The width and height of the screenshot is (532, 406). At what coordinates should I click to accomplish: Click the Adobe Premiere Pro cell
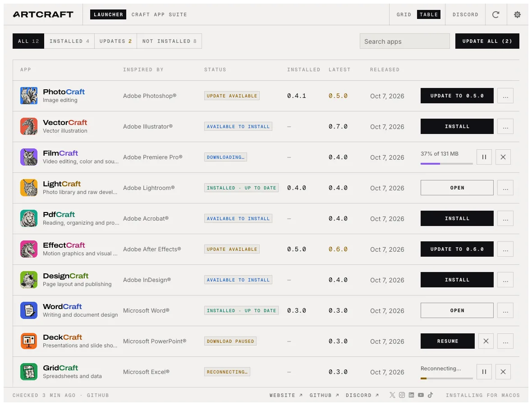tap(153, 157)
